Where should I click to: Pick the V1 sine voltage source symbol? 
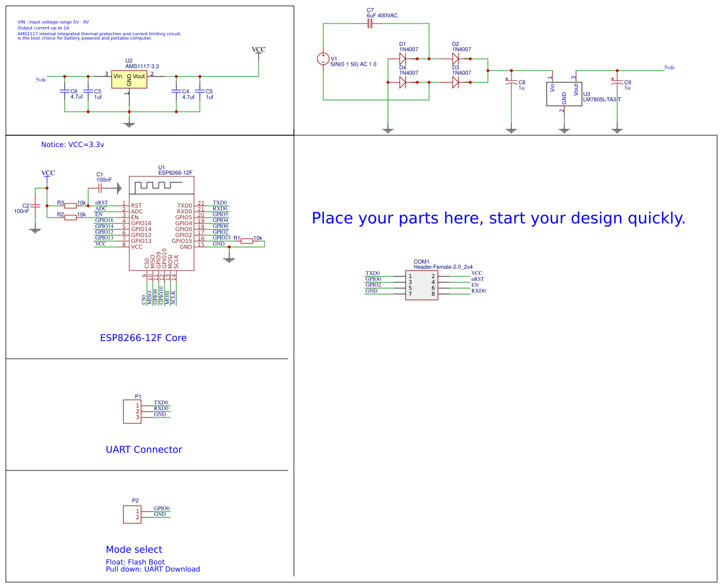coord(323,59)
